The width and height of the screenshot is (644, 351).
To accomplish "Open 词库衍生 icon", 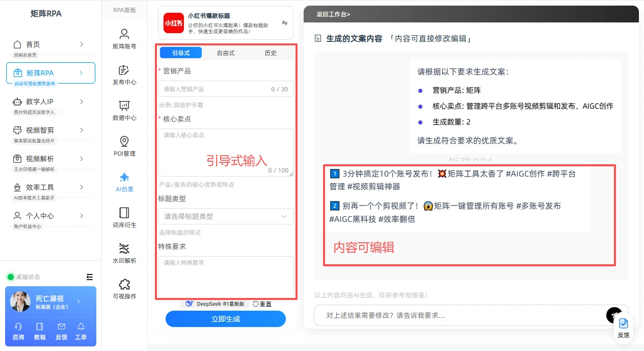I will 124,213.
